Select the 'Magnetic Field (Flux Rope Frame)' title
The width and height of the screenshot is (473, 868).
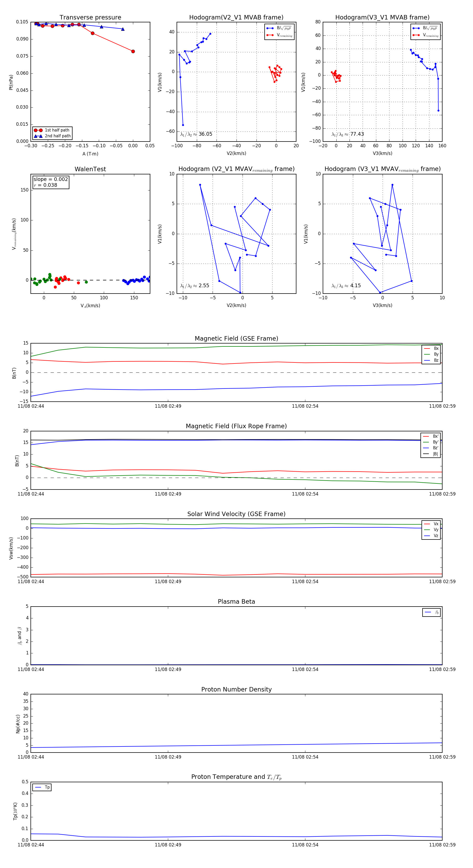[236, 426]
